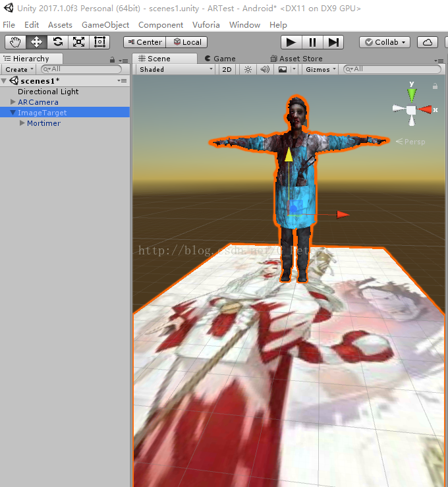Open the scenes1 scene options menu

coord(122,81)
